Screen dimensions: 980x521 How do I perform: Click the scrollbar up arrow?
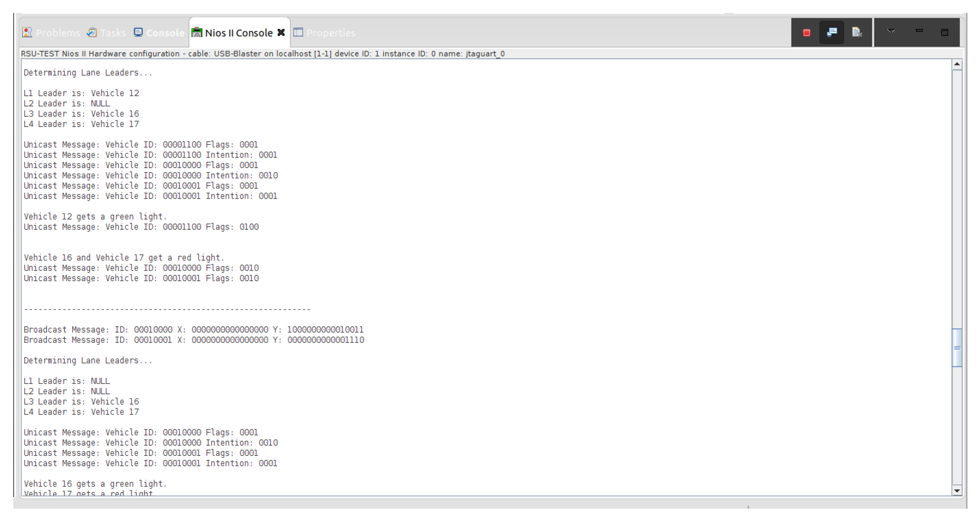(957, 64)
